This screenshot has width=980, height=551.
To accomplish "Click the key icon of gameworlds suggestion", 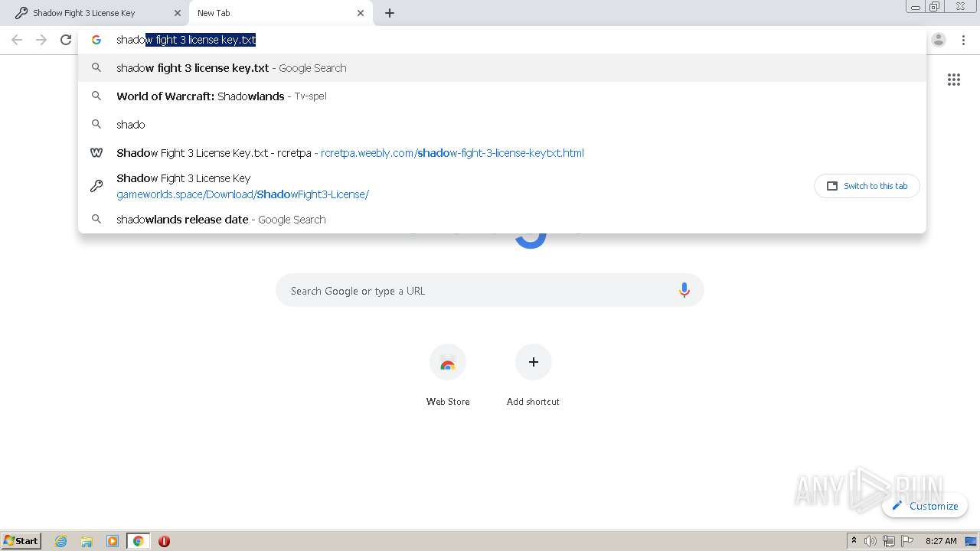I will tap(96, 186).
